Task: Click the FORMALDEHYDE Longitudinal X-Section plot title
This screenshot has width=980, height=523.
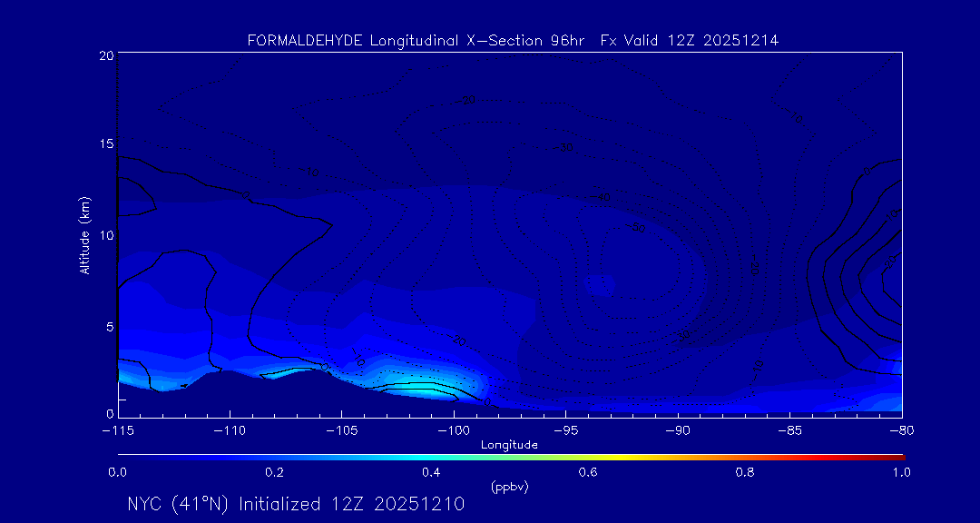Action: [x=513, y=41]
